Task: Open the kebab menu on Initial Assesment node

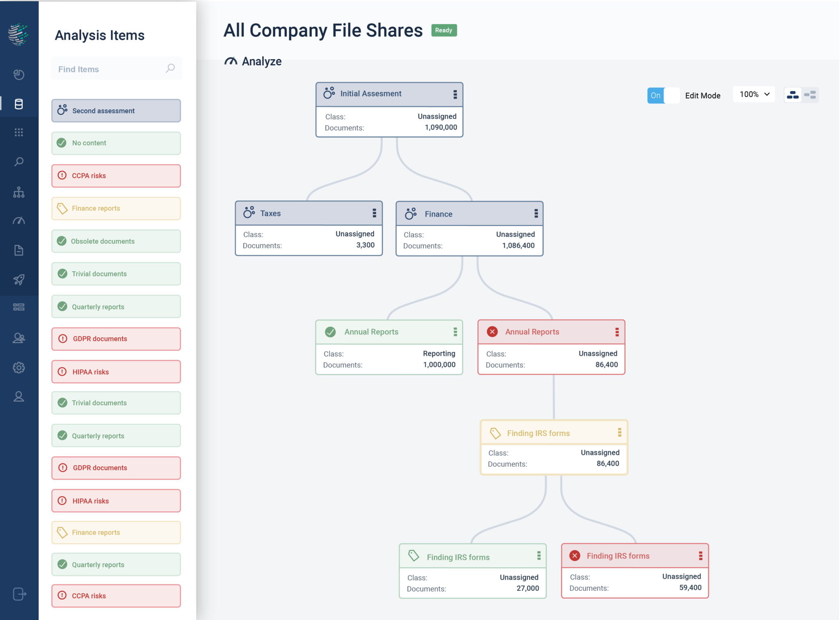Action: 454,94
